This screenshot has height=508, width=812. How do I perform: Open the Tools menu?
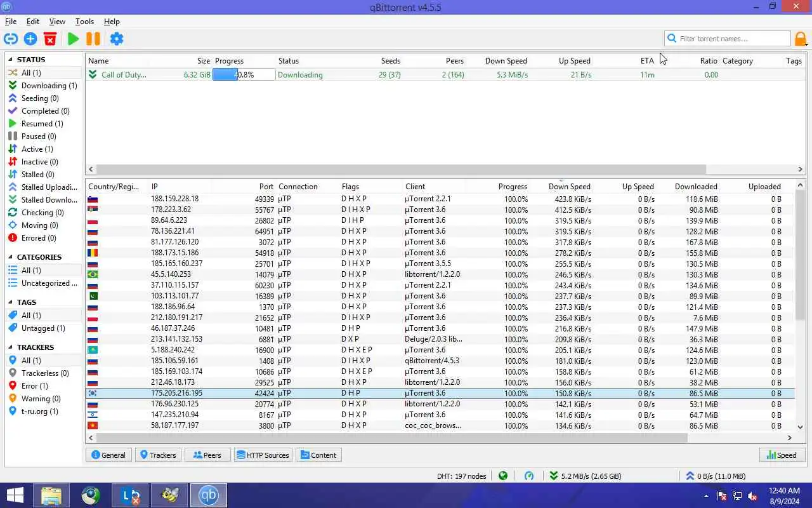tap(84, 22)
